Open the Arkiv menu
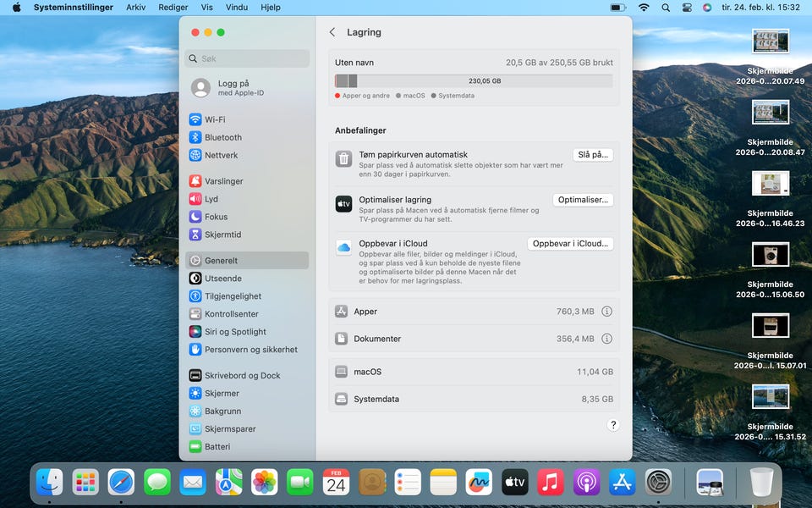812x508 pixels. pyautogui.click(x=135, y=7)
